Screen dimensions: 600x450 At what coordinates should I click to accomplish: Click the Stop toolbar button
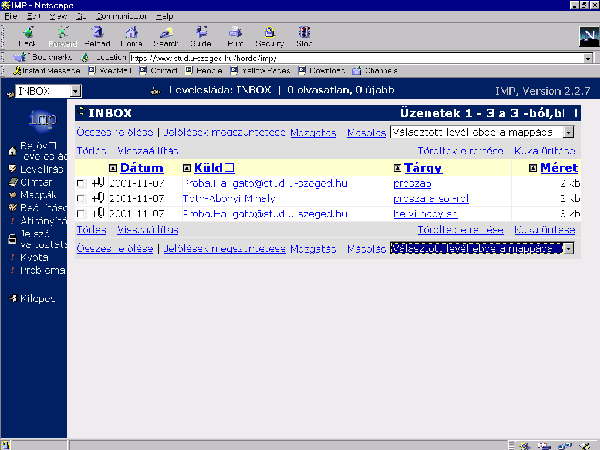[x=303, y=36]
